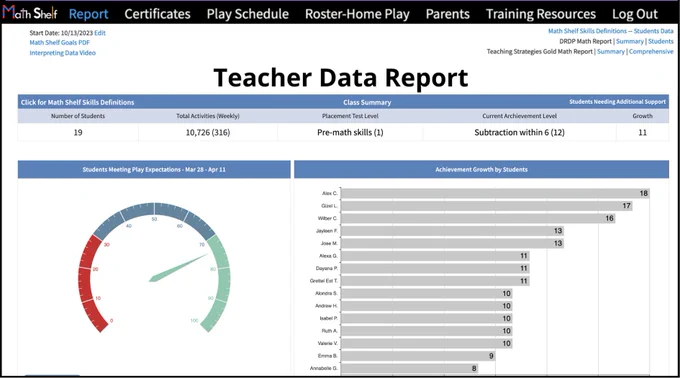Screen dimensions: 680x378
Task: Click the 'Current Achievement Level' column header
Action: coord(520,116)
